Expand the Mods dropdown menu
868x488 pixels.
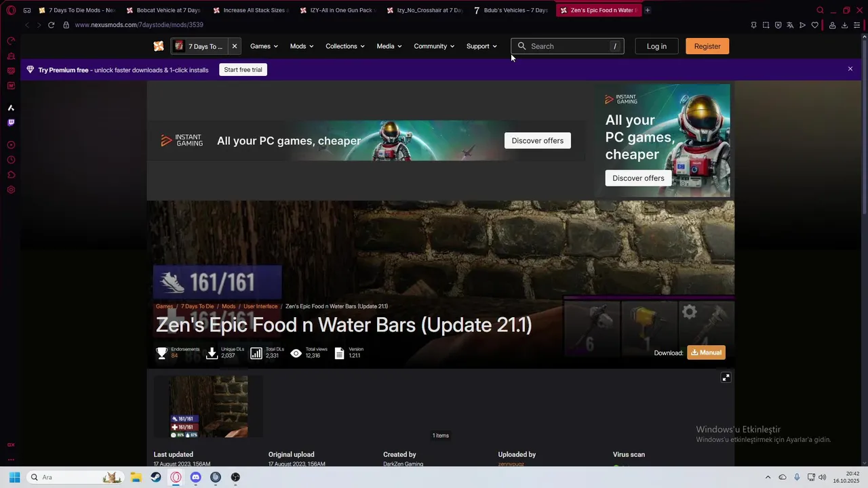pyautogui.click(x=302, y=46)
